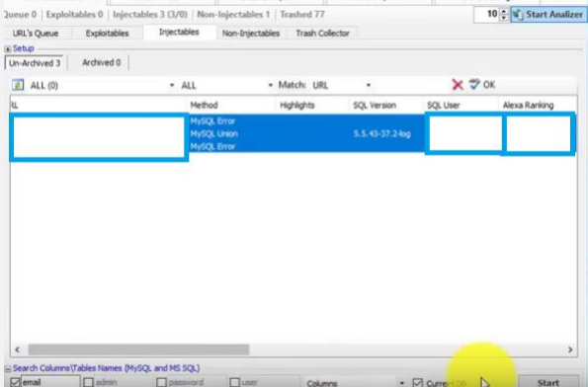The height and width of the screenshot is (387, 588).
Task: Open the URL's Queue tab
Action: tap(36, 33)
